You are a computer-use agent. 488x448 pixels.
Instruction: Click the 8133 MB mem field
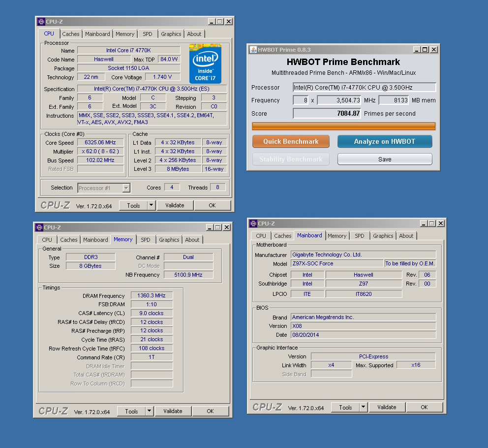(x=394, y=100)
